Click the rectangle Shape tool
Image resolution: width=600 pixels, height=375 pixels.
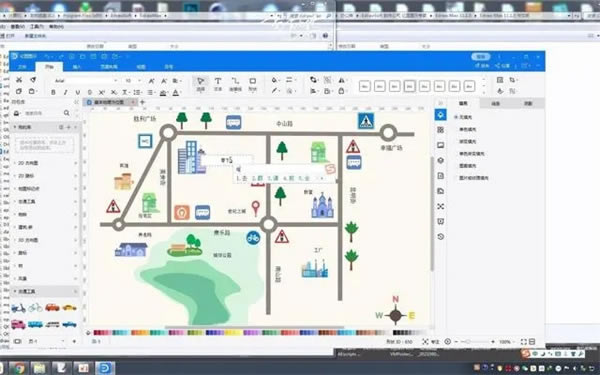coord(253,84)
